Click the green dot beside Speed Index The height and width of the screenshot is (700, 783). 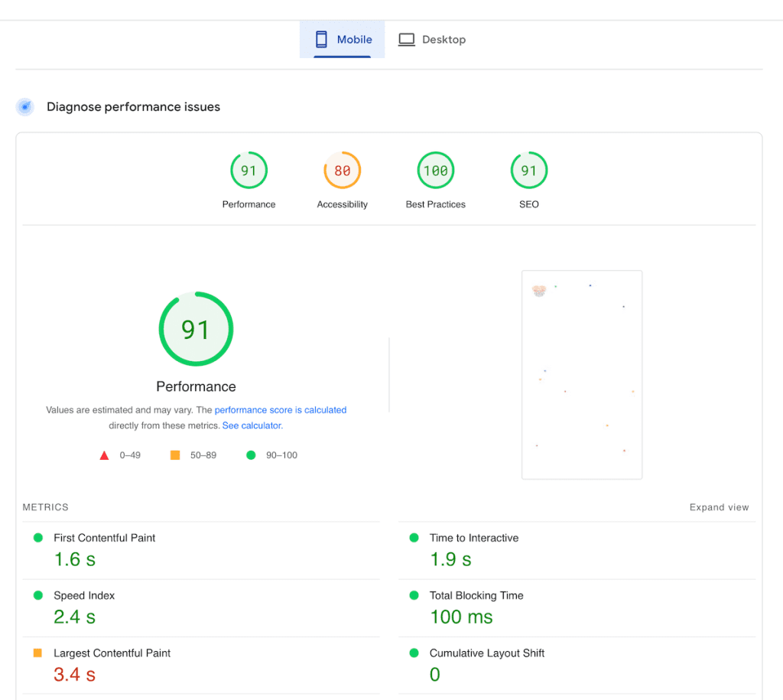coord(38,595)
